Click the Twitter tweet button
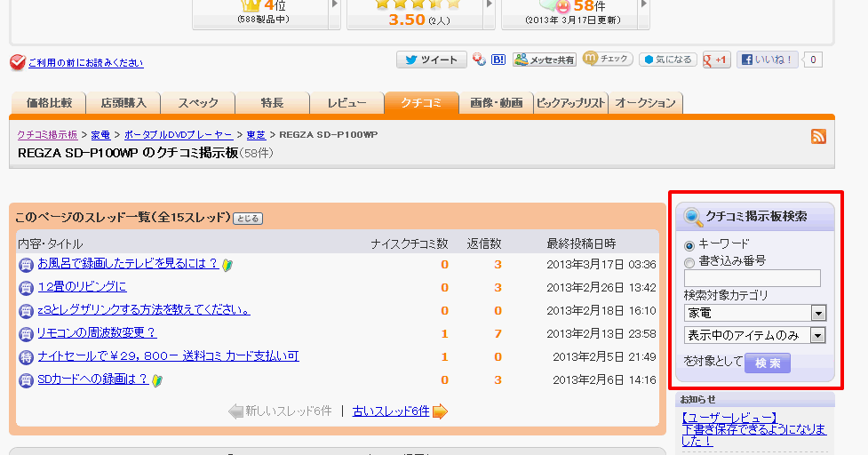 coord(431,60)
